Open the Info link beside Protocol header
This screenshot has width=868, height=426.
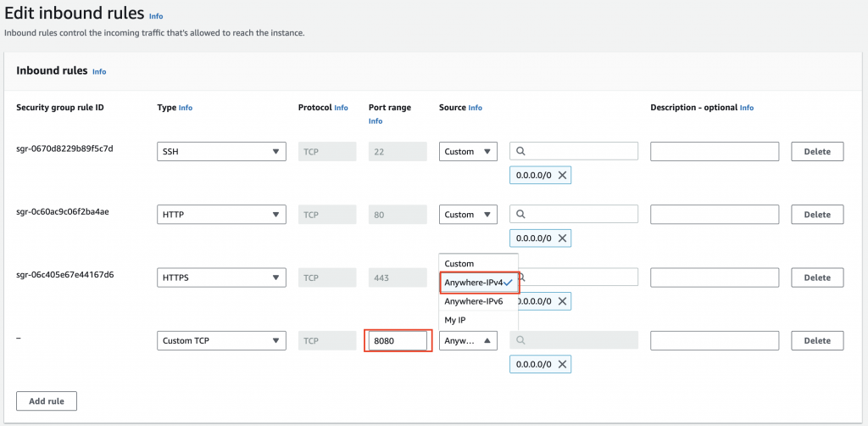(x=341, y=108)
